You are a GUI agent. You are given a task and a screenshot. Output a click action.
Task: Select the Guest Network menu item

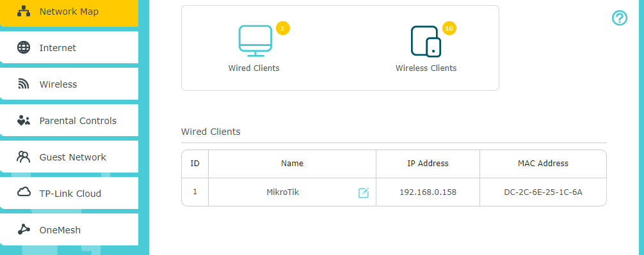tap(69, 157)
